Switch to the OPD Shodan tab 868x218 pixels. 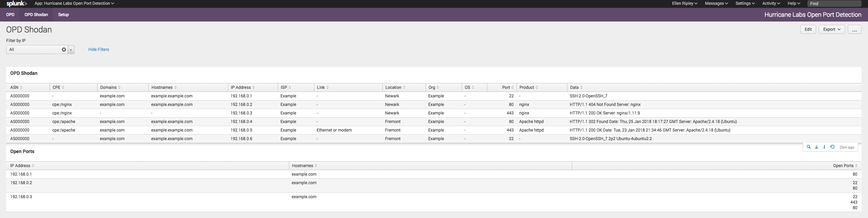pyautogui.click(x=36, y=15)
